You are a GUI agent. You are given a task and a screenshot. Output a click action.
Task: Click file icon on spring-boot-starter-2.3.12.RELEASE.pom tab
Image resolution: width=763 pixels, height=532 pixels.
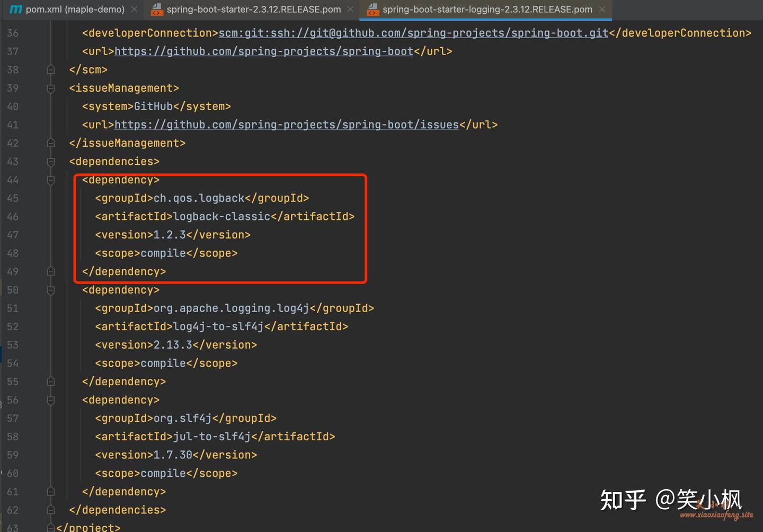pyautogui.click(x=156, y=9)
